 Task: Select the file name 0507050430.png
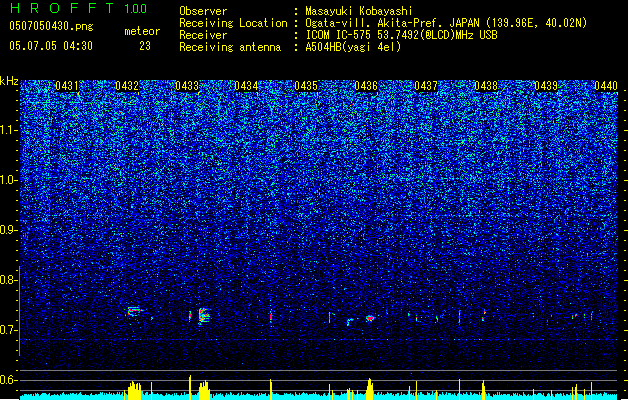tap(51, 26)
